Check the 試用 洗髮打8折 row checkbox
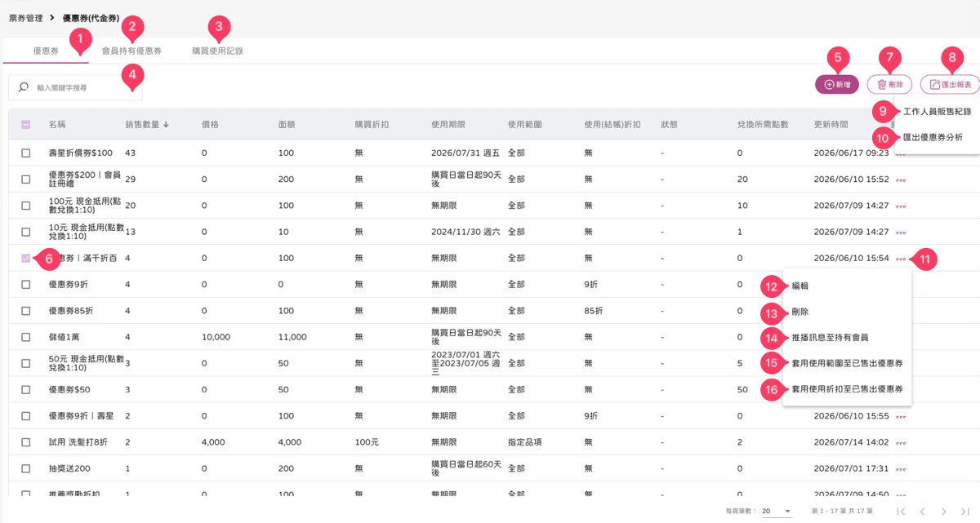 [x=26, y=443]
